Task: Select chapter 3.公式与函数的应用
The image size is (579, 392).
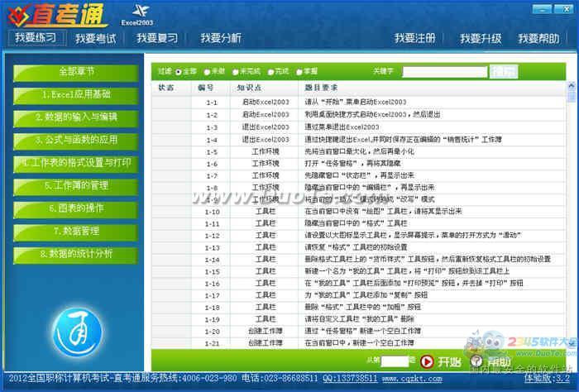Action: pyautogui.click(x=76, y=141)
